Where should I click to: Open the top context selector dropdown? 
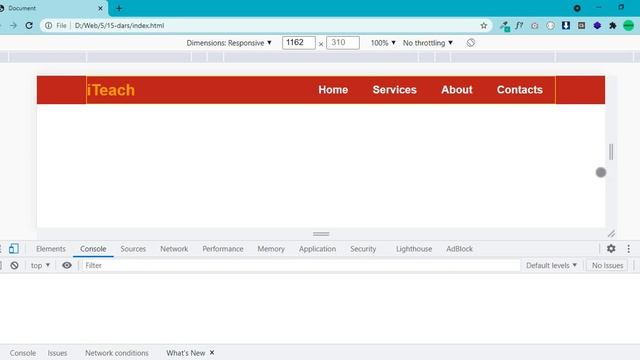click(x=40, y=265)
